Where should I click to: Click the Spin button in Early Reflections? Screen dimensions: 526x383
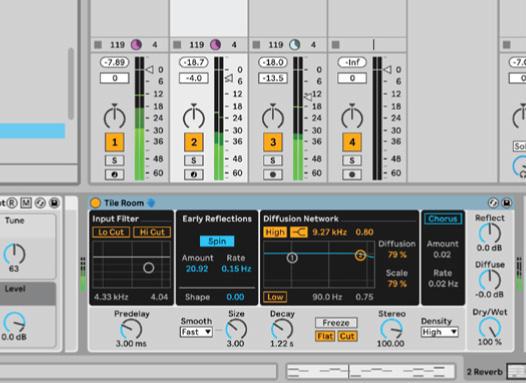(x=217, y=241)
